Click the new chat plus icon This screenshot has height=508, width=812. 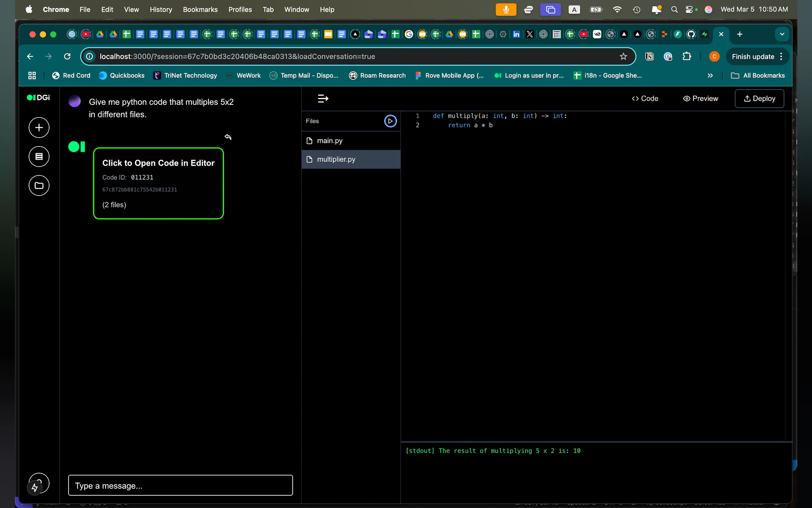[x=39, y=128]
